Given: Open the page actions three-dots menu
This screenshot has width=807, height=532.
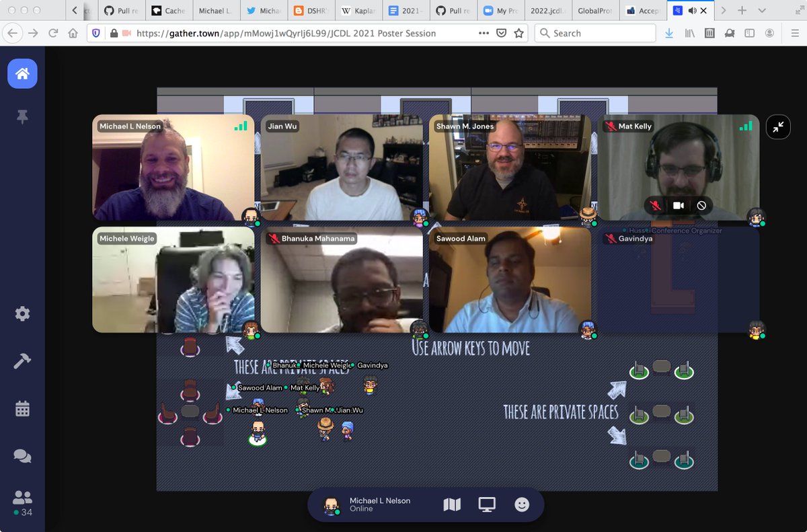Looking at the screenshot, I should [484, 33].
